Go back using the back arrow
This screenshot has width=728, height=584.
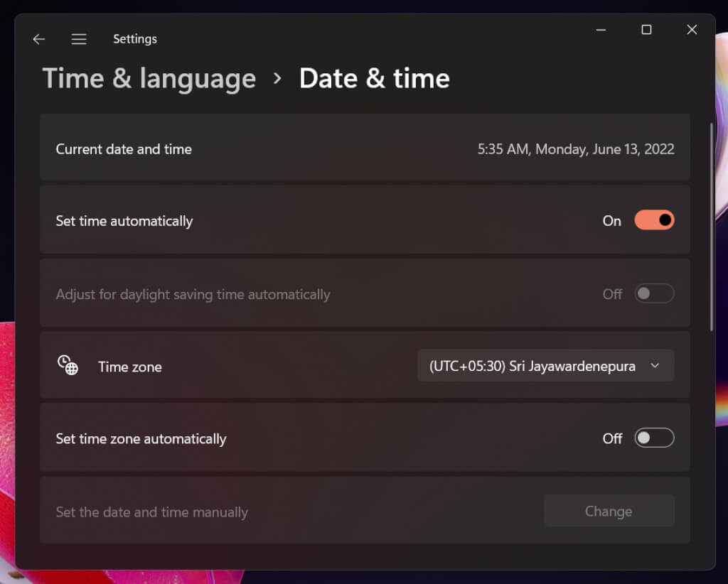click(x=39, y=39)
